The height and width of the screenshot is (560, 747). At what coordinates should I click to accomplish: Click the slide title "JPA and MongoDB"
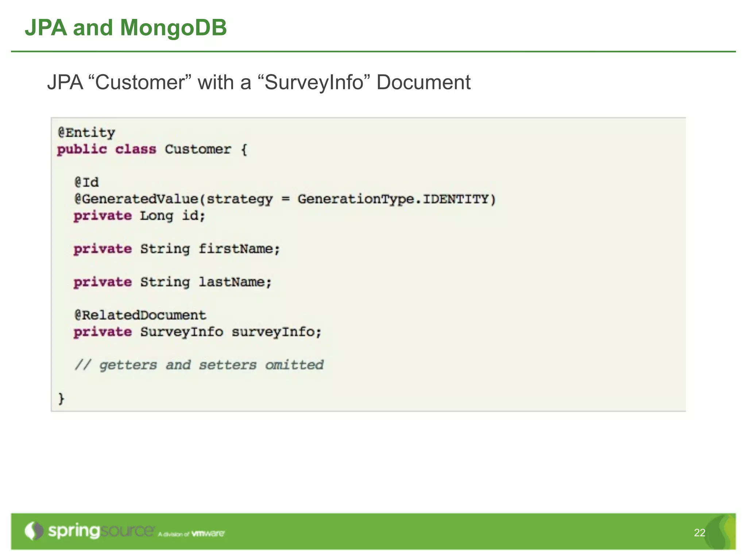click(x=125, y=28)
